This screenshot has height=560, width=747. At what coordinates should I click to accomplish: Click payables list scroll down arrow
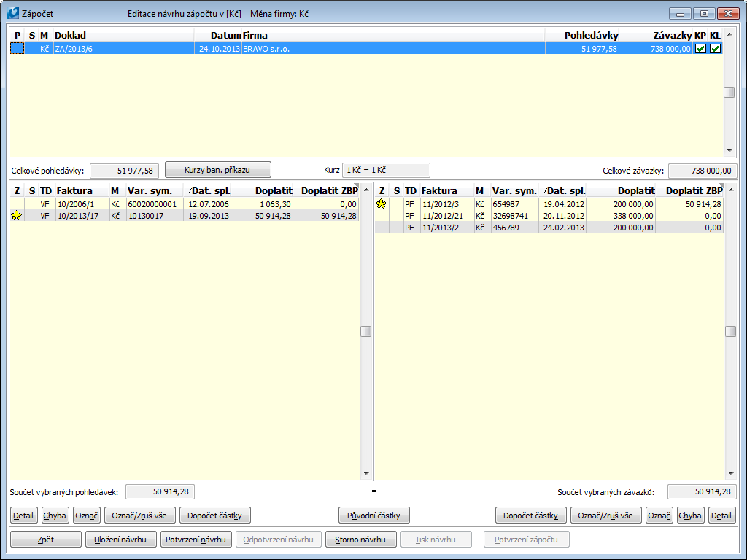[x=731, y=474]
